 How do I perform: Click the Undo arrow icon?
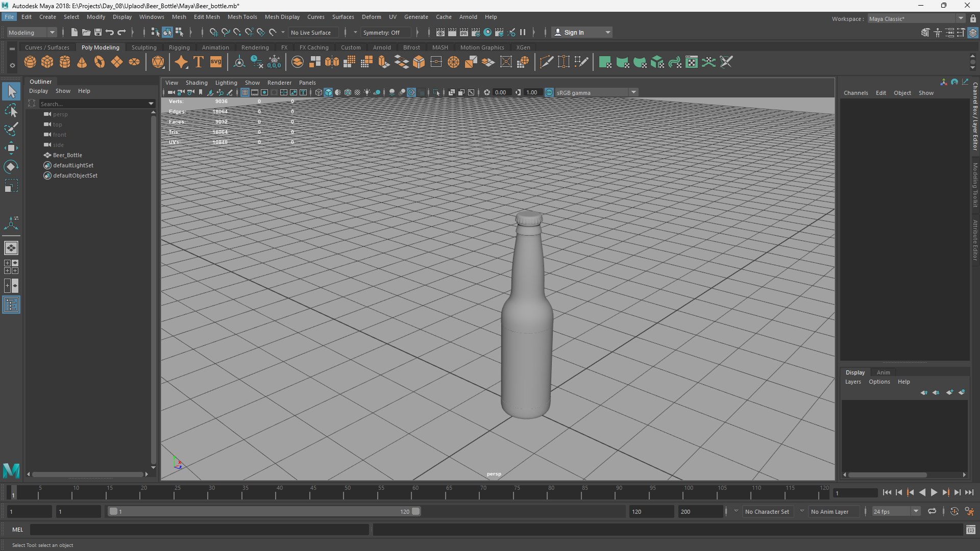(110, 32)
